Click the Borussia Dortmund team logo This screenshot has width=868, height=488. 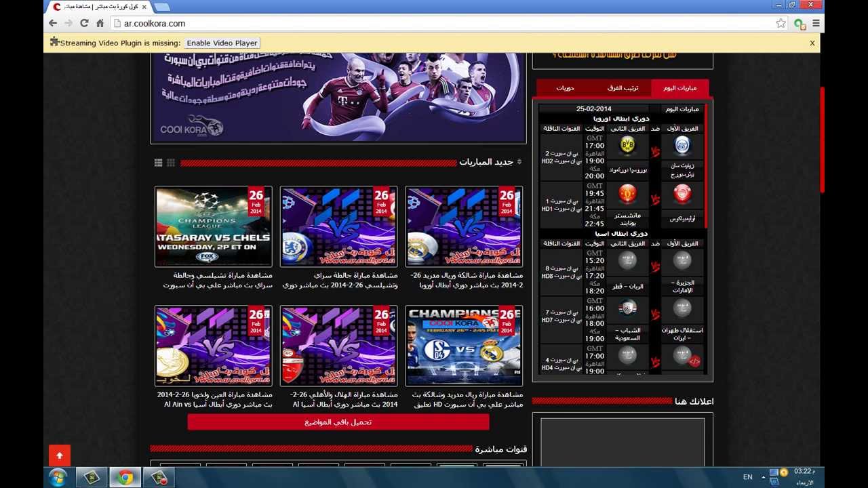pyautogui.click(x=628, y=146)
